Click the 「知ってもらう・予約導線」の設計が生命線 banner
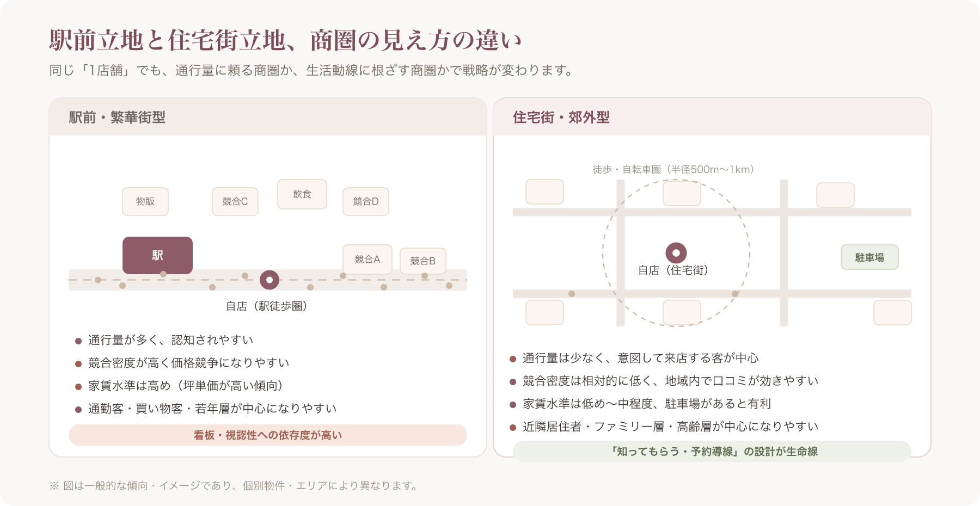980x506 pixels. point(712,452)
